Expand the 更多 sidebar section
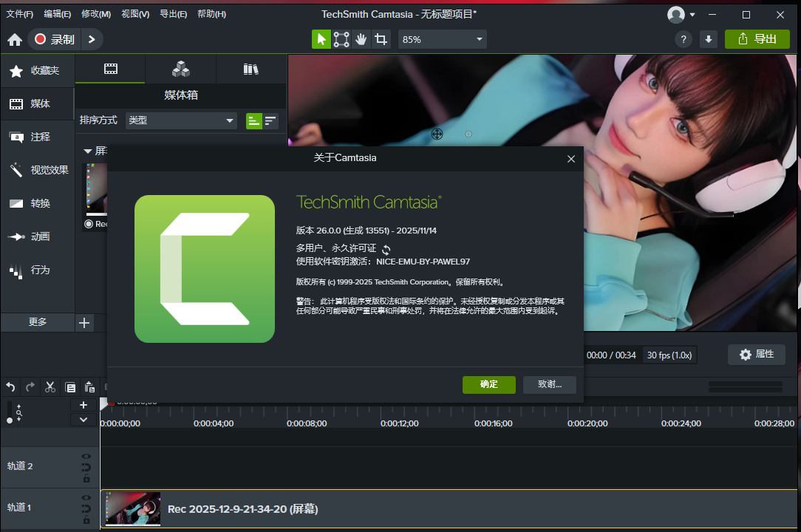The height and width of the screenshot is (532, 801). click(x=37, y=322)
